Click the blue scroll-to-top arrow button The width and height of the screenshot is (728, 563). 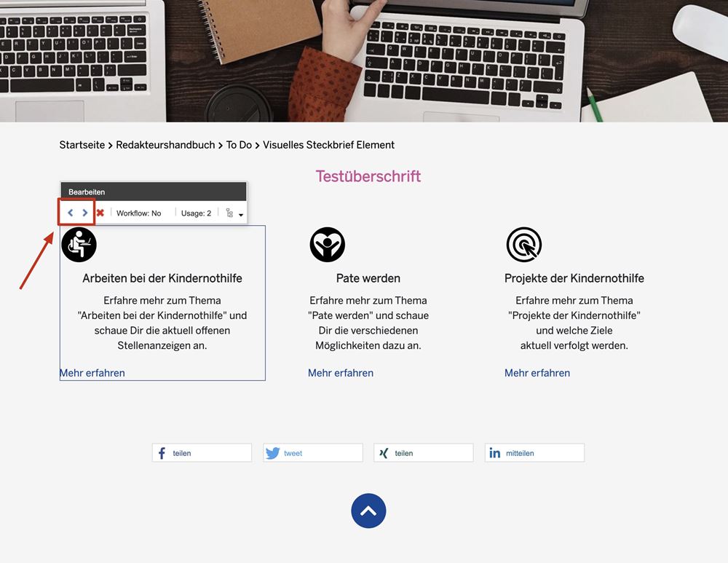point(368,511)
